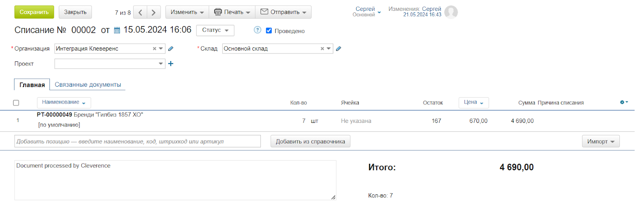This screenshot has width=644, height=208.
Task: Click the Сумма column header
Action: tap(526, 103)
